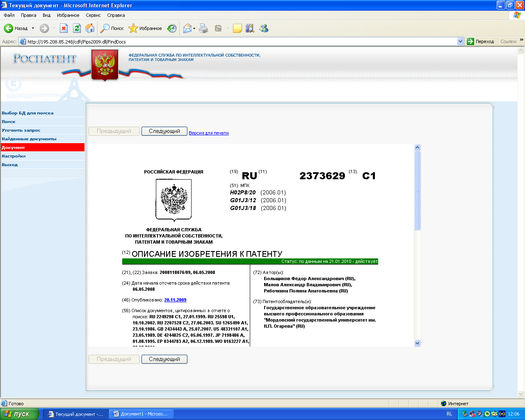Click classification code H02P8/20
The width and height of the screenshot is (525, 420).
(x=243, y=192)
